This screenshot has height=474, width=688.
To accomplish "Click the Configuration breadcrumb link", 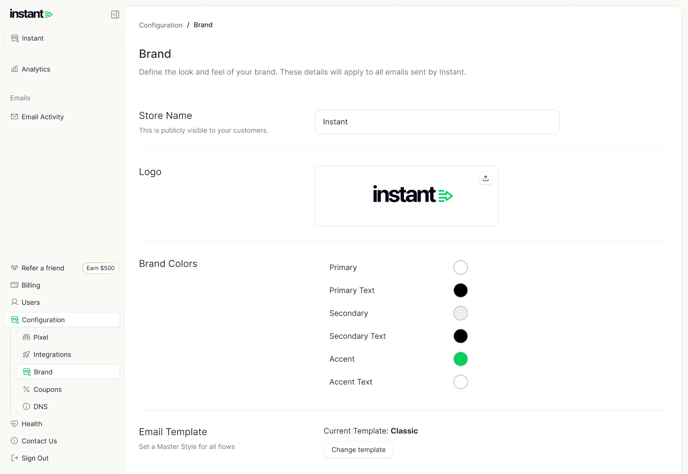I will 161,25.
